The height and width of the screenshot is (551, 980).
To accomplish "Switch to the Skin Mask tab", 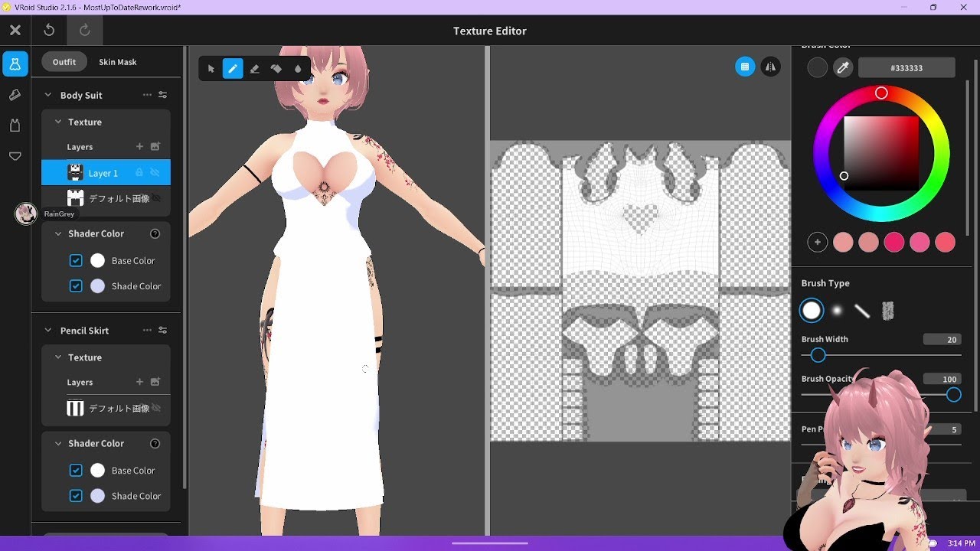I will pyautogui.click(x=118, y=62).
